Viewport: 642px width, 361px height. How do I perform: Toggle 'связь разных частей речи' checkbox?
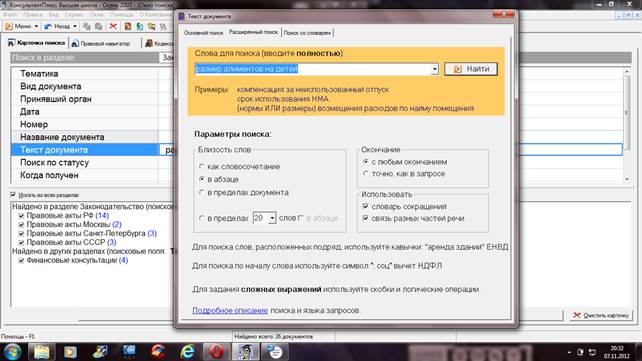pos(366,218)
